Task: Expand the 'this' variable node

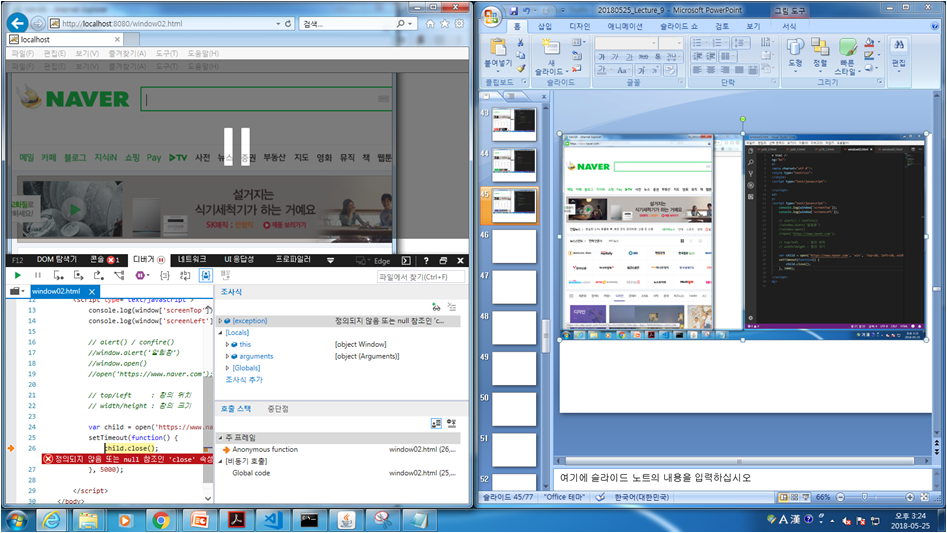Action: 228,345
